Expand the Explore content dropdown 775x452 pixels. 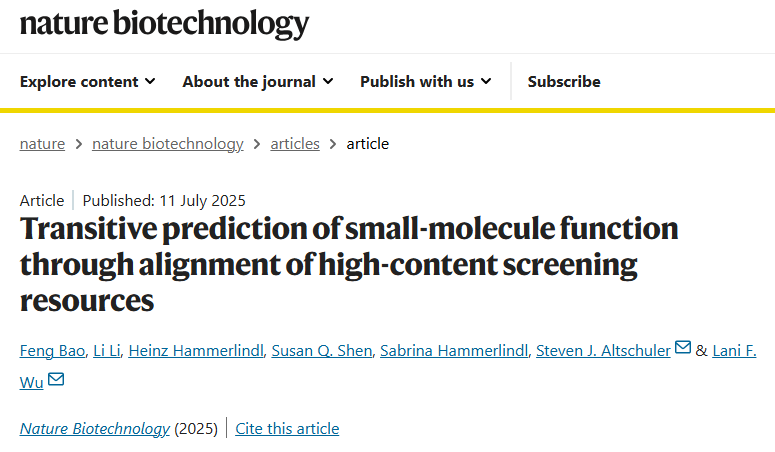(x=87, y=82)
